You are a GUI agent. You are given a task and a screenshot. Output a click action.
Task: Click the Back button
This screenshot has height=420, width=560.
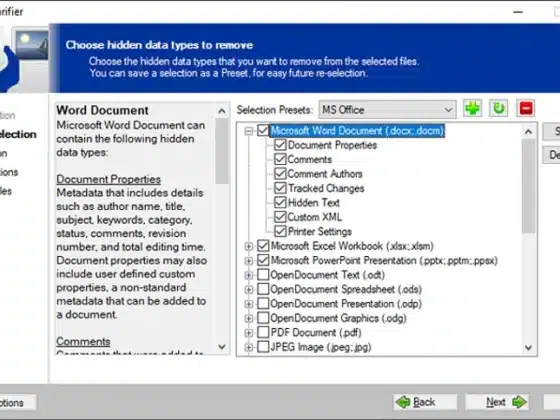tap(425, 402)
